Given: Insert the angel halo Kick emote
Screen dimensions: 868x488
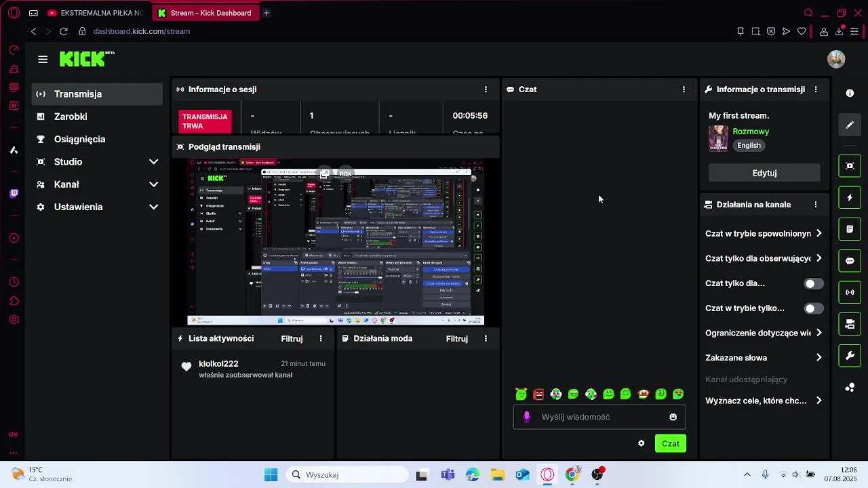Looking at the screenshot, I should [521, 394].
